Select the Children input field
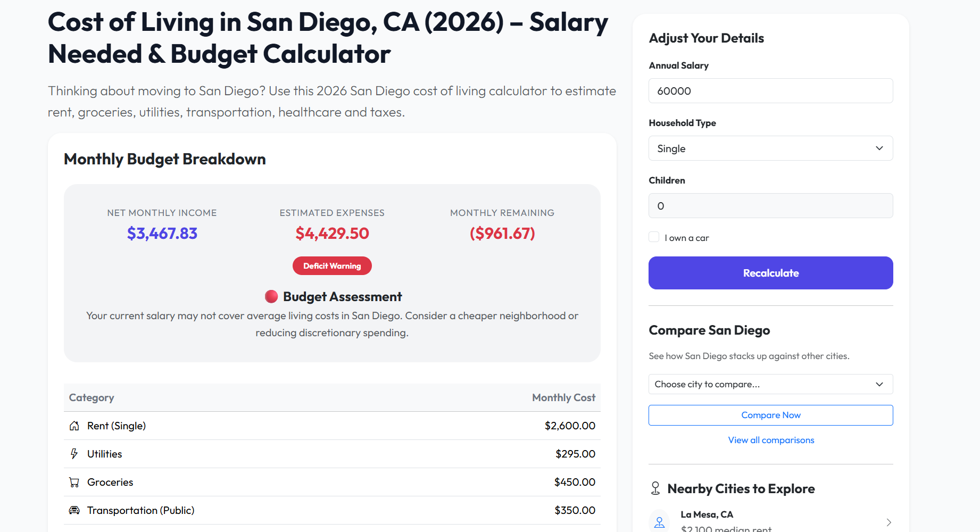Image resolution: width=980 pixels, height=532 pixels. pyautogui.click(x=770, y=205)
